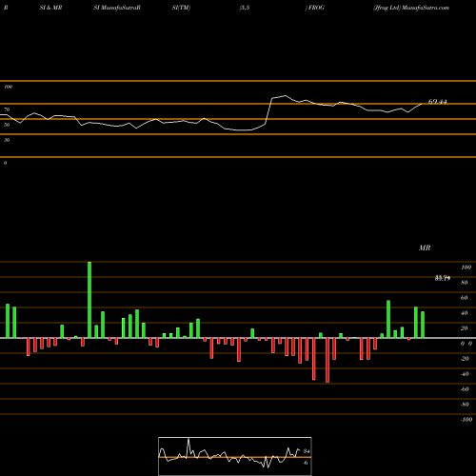
Task: Click the tallest green MR histogram bar
Action: [89, 300]
